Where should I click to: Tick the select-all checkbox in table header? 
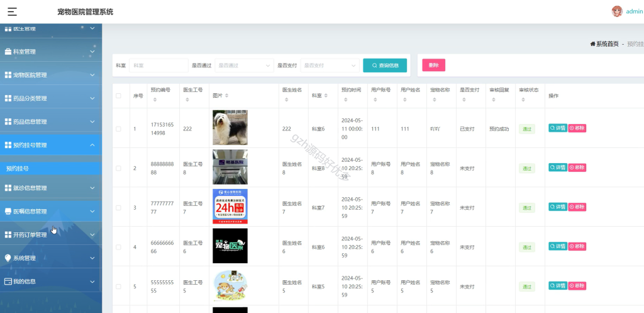tap(118, 96)
